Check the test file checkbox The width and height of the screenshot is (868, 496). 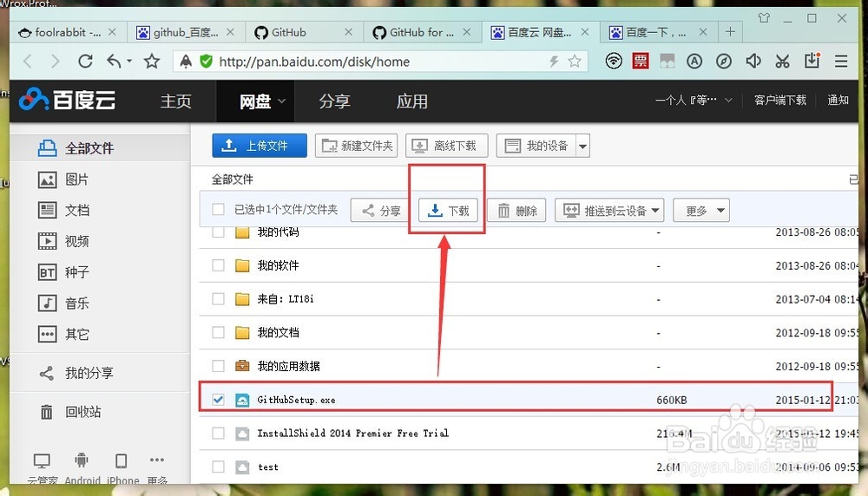[x=218, y=467]
